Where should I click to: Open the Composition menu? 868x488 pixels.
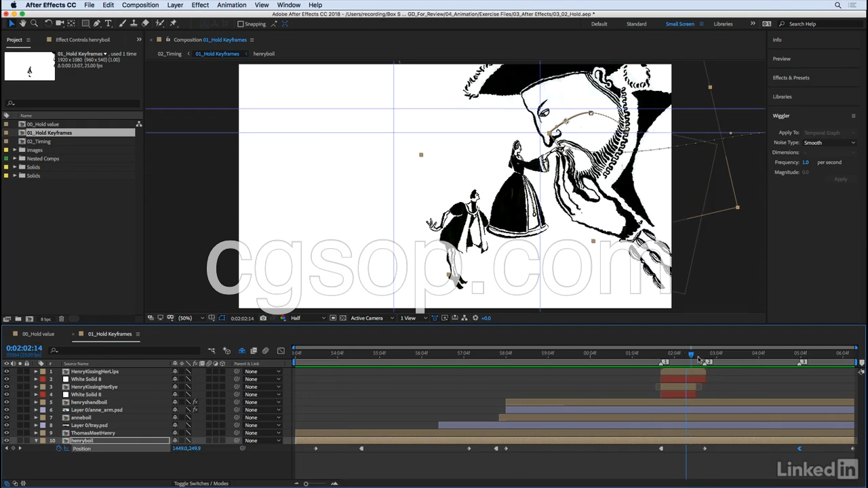pyautogui.click(x=140, y=5)
